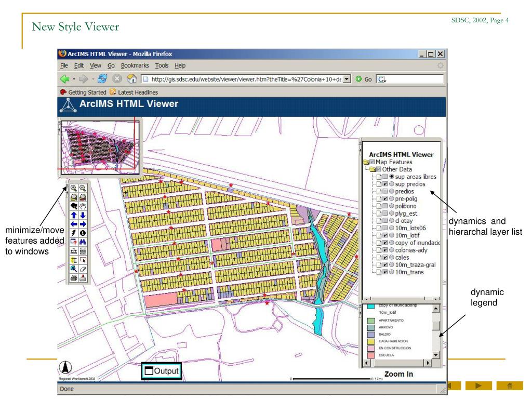
Task: Click the yellow CASA HABITACION legend swatch
Action: pos(371,341)
